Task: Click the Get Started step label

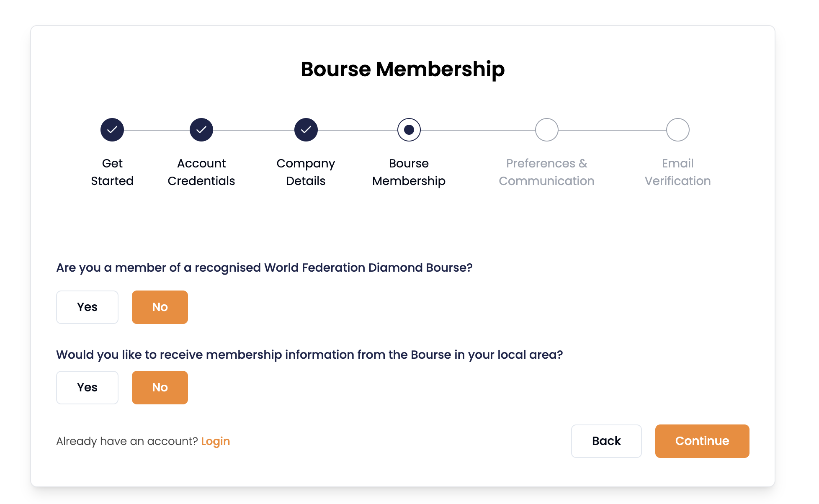Action: (x=112, y=172)
